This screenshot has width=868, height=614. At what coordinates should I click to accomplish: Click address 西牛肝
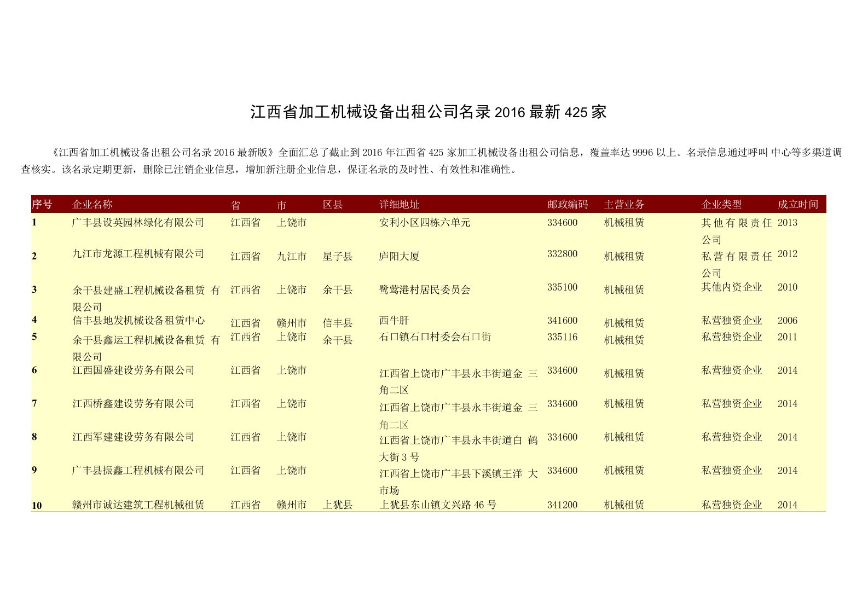tap(394, 320)
